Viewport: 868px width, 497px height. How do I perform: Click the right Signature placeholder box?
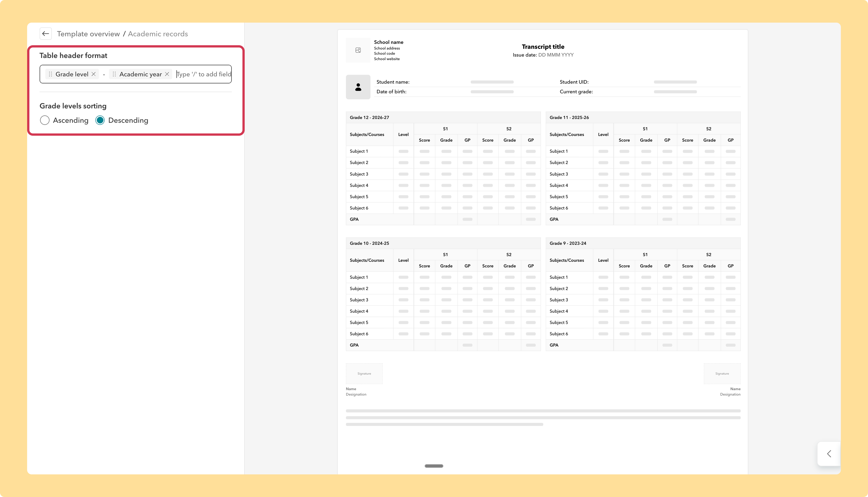pyautogui.click(x=722, y=374)
